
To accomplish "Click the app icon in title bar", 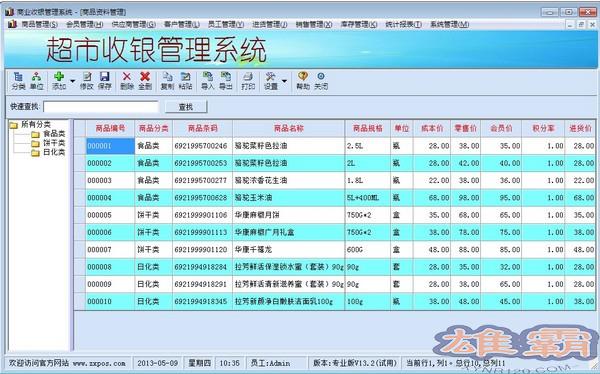I will coord(10,12).
